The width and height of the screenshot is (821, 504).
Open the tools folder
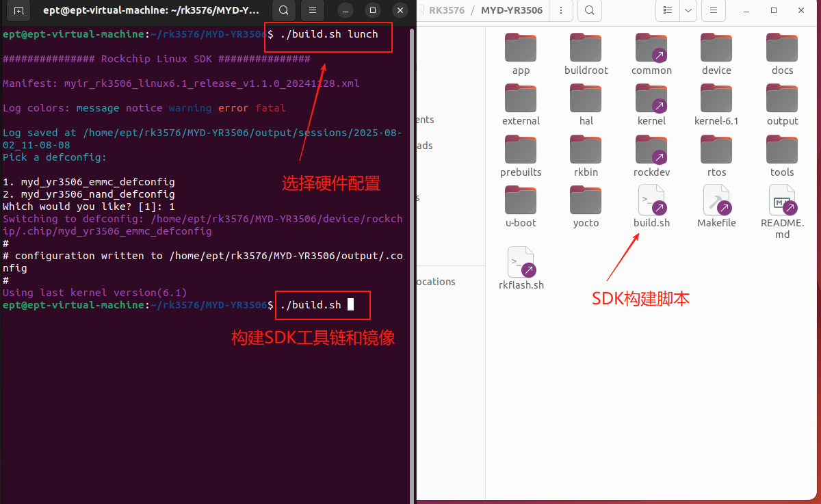pos(782,156)
